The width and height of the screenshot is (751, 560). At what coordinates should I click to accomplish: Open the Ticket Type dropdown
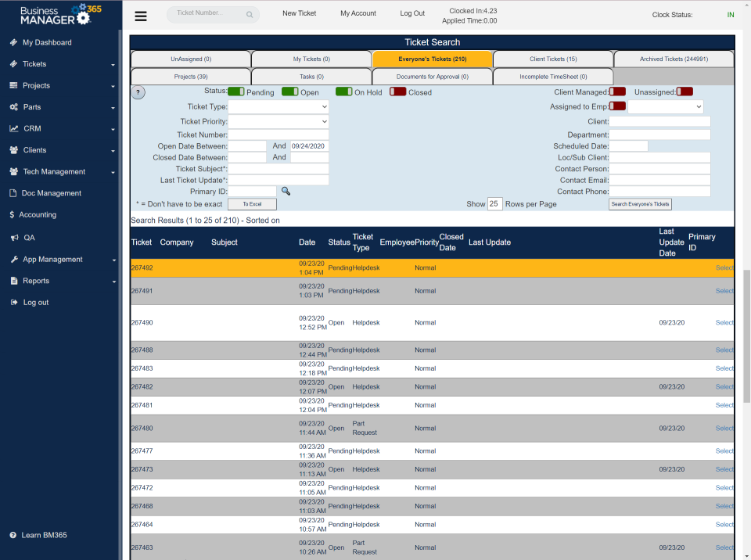coord(278,106)
